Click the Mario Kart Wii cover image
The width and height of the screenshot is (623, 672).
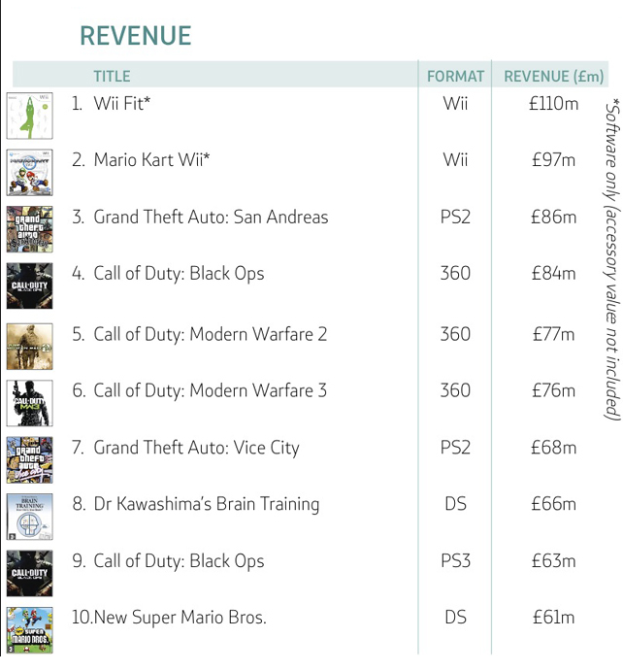(x=29, y=172)
